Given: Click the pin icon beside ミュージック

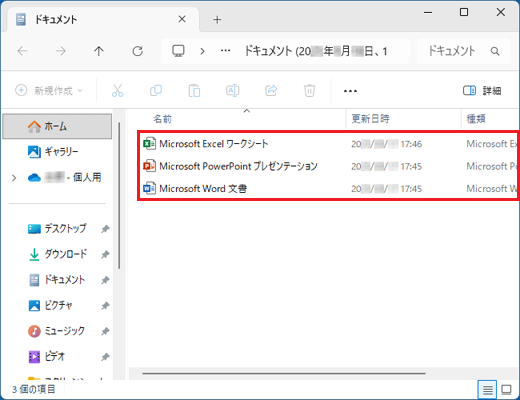Looking at the screenshot, I should pos(105,331).
